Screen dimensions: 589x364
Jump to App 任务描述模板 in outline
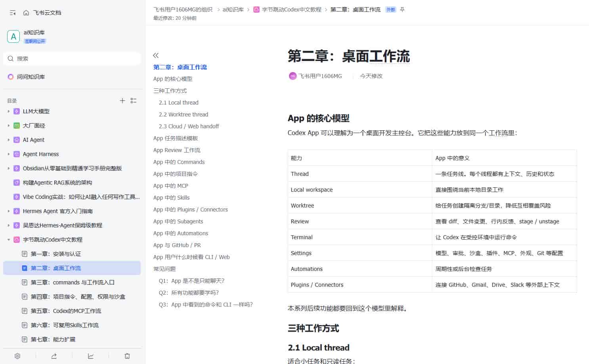[x=176, y=138]
